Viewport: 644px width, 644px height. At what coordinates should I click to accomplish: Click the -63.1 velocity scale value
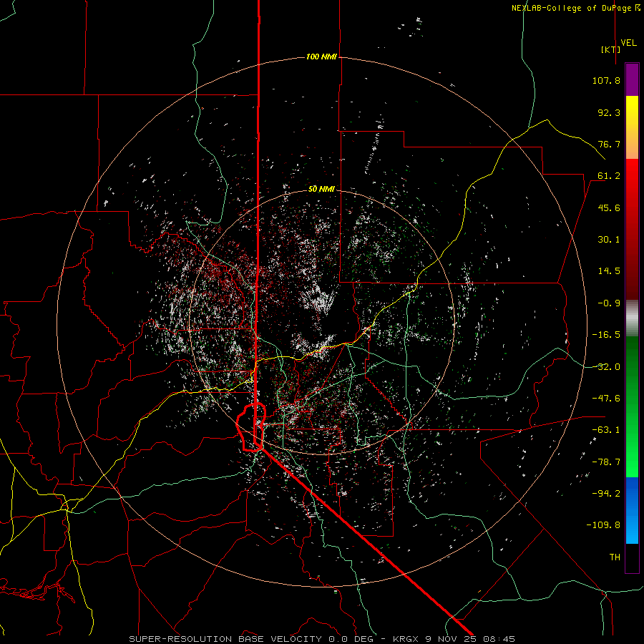tap(606, 430)
